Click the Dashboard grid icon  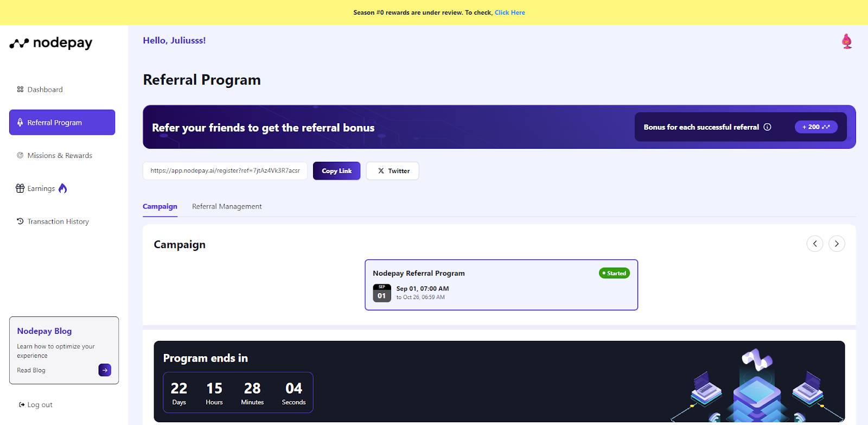pyautogui.click(x=20, y=90)
